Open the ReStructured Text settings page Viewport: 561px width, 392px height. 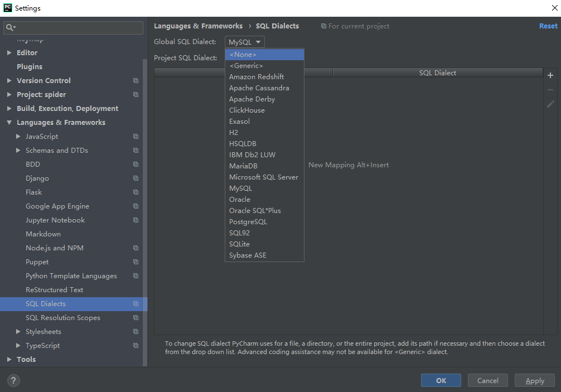pos(55,290)
